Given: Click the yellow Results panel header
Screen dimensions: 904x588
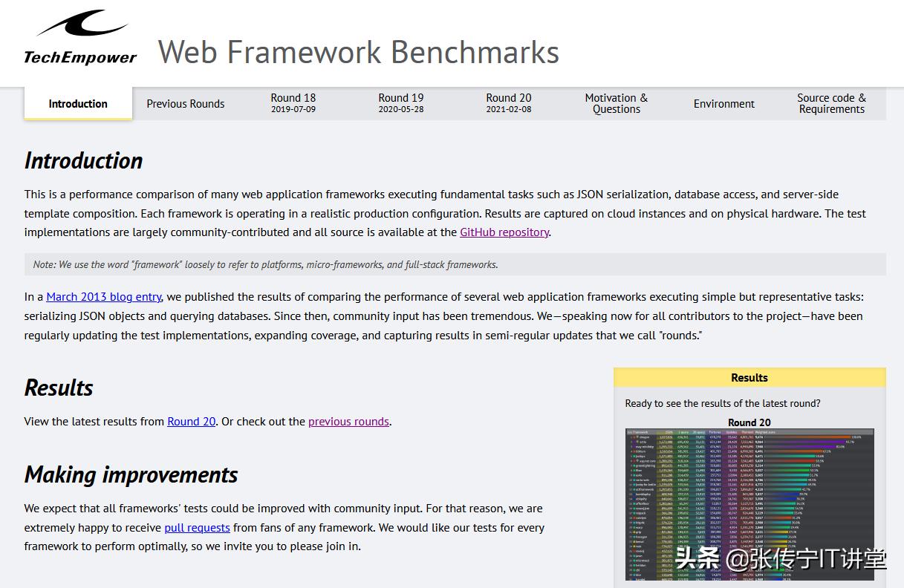Looking at the screenshot, I should [x=749, y=378].
